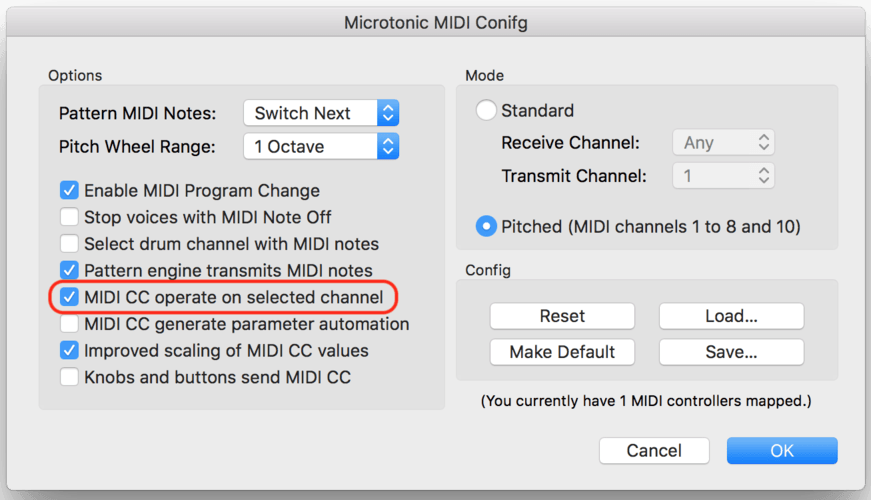Open the Pattern MIDI Notes dropdown

click(x=321, y=113)
